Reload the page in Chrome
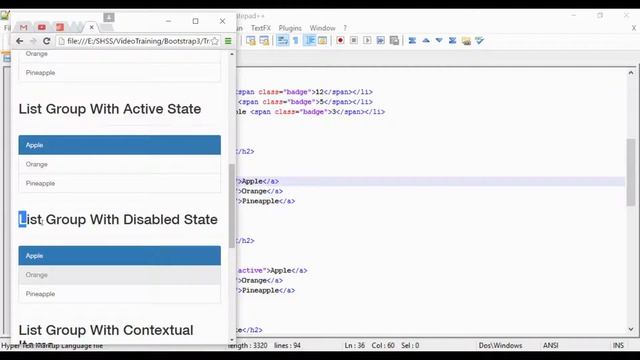 [x=47, y=41]
